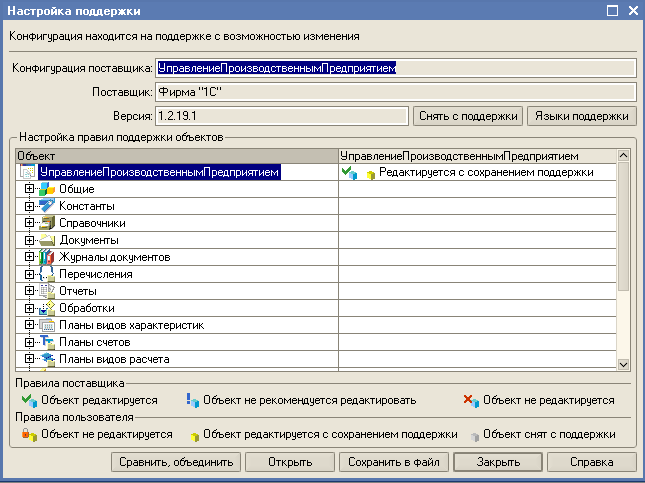Screen dimensions: 645x483
Task: Select 'Журналы документов' tree item text
Action: (x=114, y=257)
